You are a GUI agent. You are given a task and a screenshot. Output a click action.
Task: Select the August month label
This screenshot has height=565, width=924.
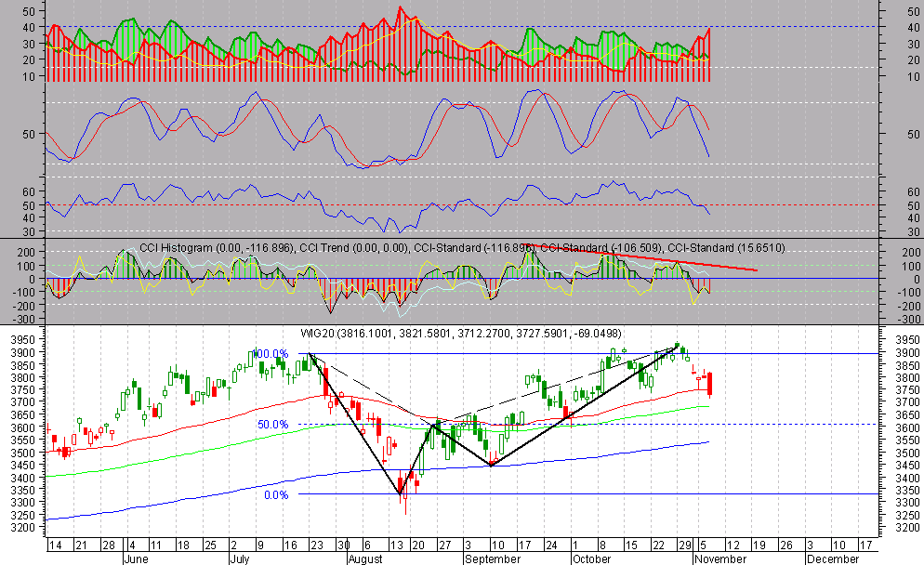[365, 558]
